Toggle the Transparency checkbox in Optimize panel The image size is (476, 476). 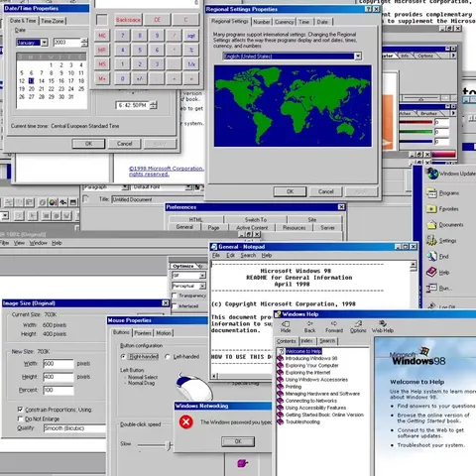click(x=175, y=296)
